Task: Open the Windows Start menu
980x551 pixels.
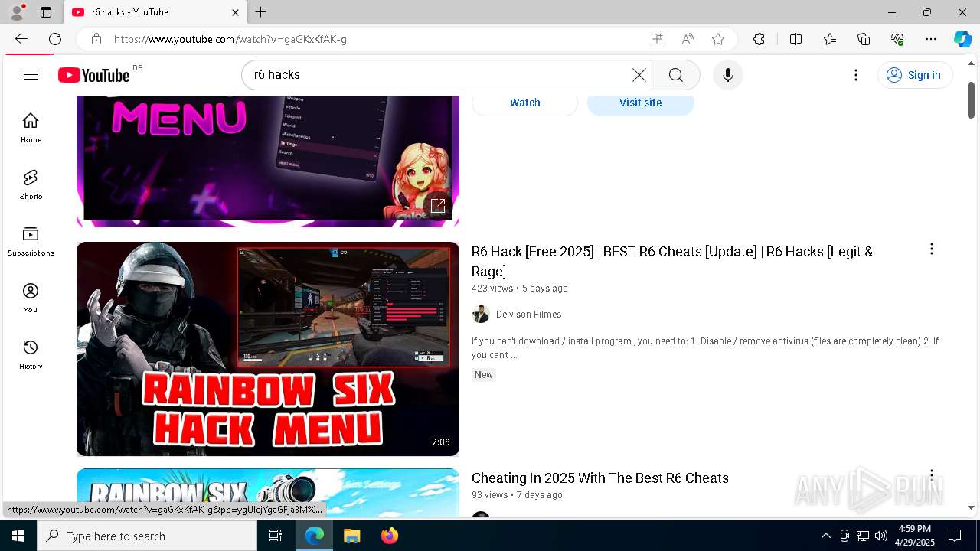Action: (x=18, y=536)
